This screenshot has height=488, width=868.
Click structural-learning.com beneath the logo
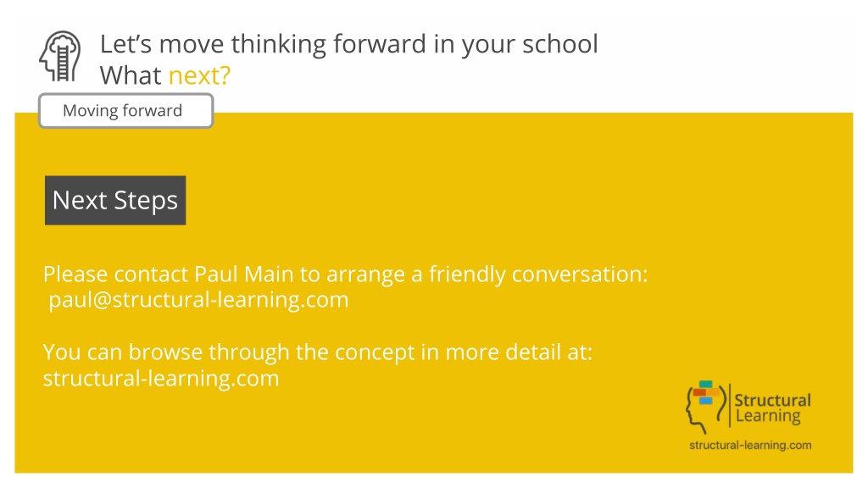[x=750, y=445]
